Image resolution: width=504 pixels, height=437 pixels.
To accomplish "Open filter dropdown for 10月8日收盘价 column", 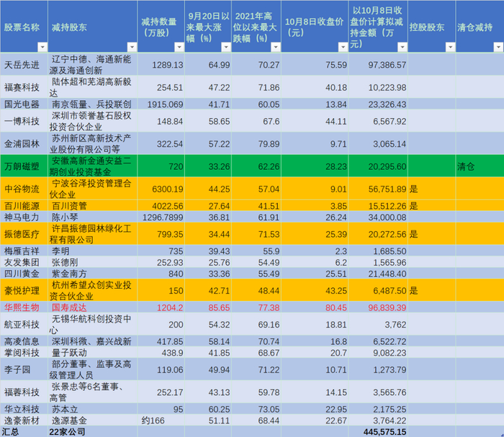I will click(343, 48).
